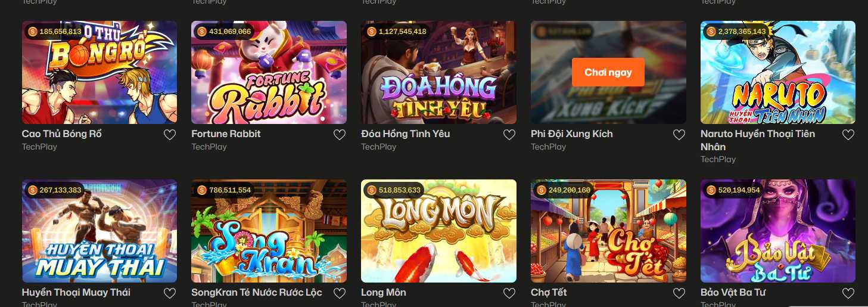Click heart icon for Bảo Vật Ba Tư
The height and width of the screenshot is (307, 868).
848,293
